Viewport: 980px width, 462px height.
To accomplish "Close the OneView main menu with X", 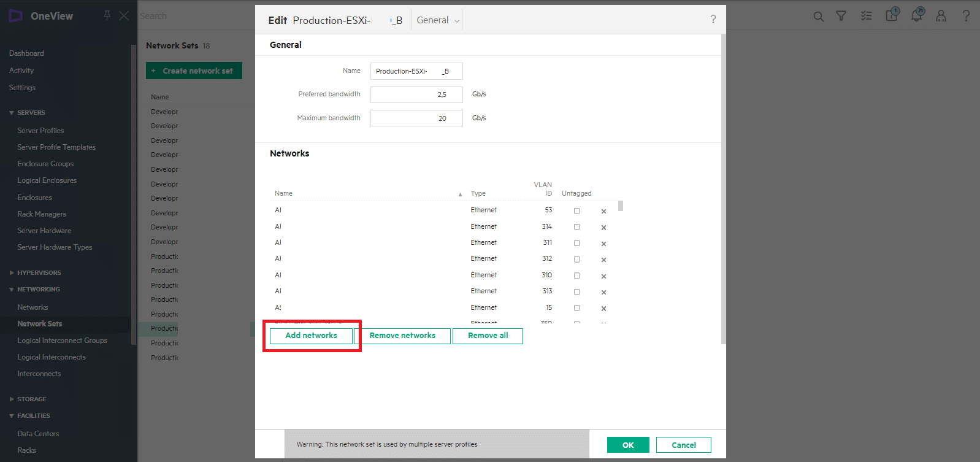I will point(124,15).
